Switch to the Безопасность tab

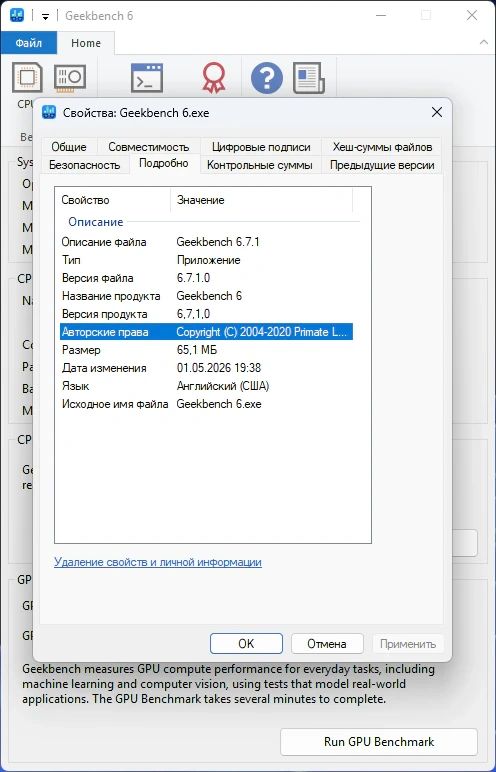tap(85, 164)
